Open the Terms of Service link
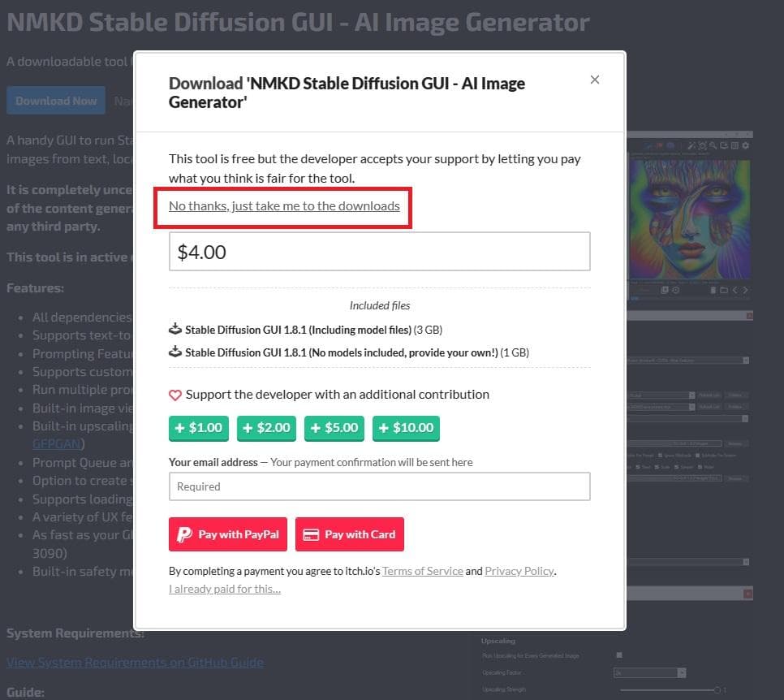Image resolution: width=784 pixels, height=700 pixels. coord(423,571)
